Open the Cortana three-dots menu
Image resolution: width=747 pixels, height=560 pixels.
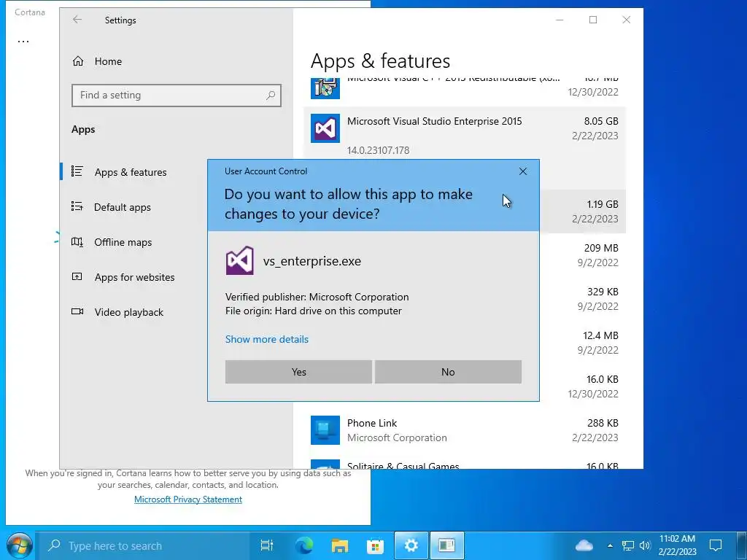click(x=23, y=41)
